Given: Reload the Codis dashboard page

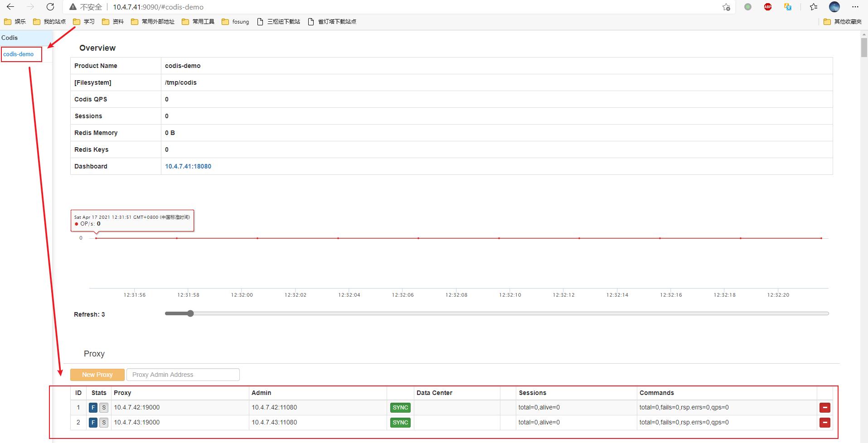Looking at the screenshot, I should pos(50,7).
